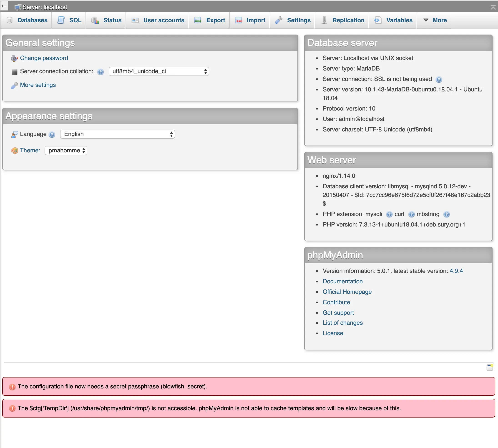This screenshot has width=498, height=448.
Task: Click the Settings wrench icon in navbar
Action: pyautogui.click(x=279, y=20)
